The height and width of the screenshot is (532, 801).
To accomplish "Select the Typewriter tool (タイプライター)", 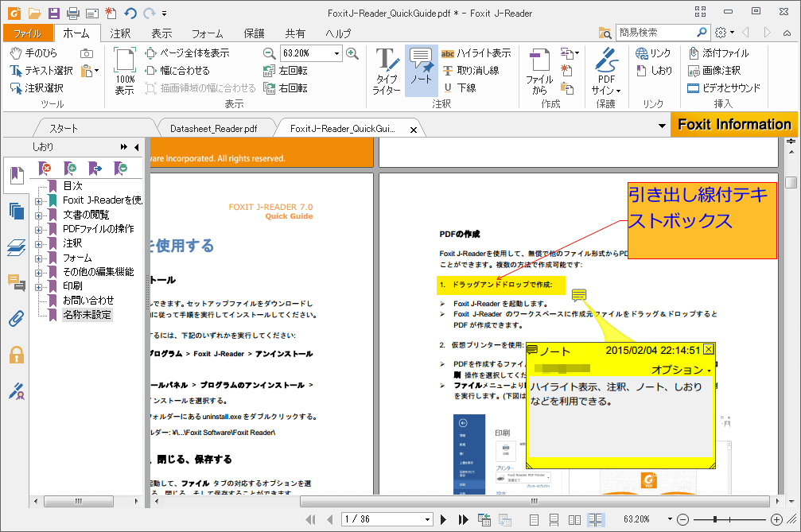I will click(x=387, y=70).
